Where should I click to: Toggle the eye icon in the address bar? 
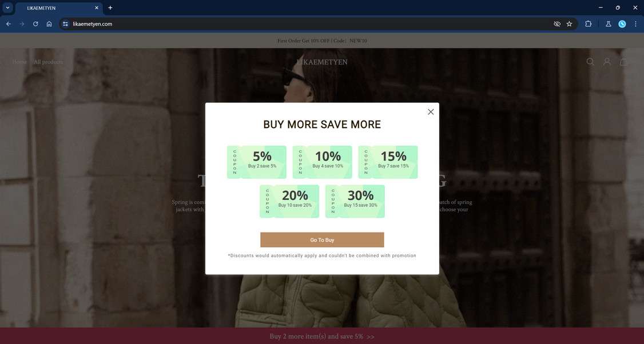556,24
